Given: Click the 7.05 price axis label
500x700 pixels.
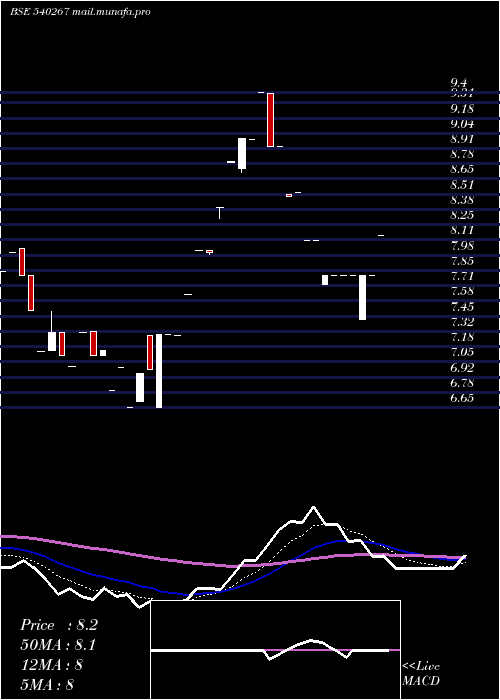Looking at the screenshot, I should 462,352.
